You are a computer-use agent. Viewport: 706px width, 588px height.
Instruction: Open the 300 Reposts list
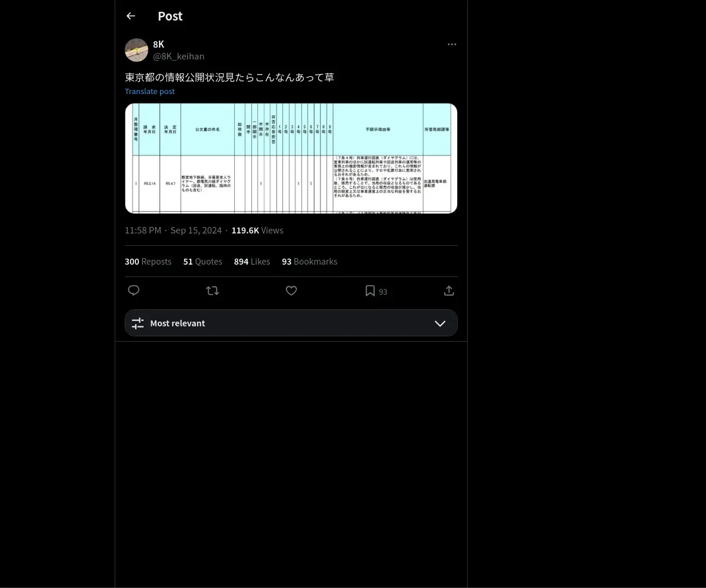148,262
